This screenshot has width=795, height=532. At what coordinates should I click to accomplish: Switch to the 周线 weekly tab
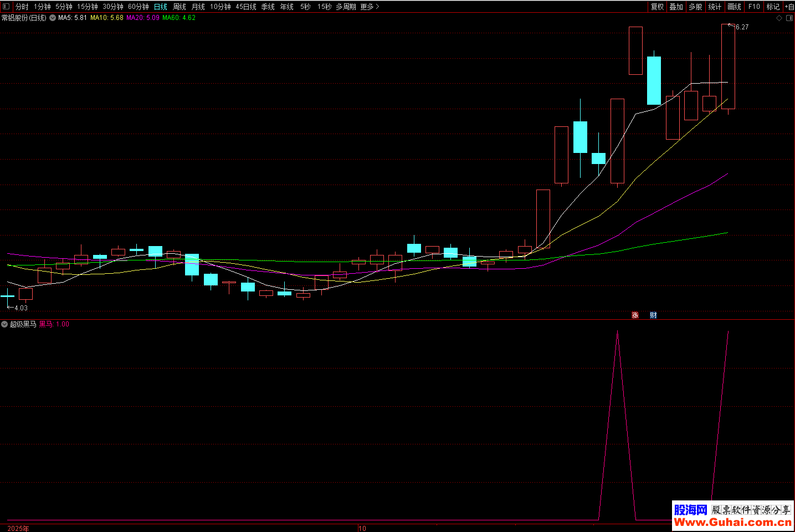pyautogui.click(x=179, y=7)
